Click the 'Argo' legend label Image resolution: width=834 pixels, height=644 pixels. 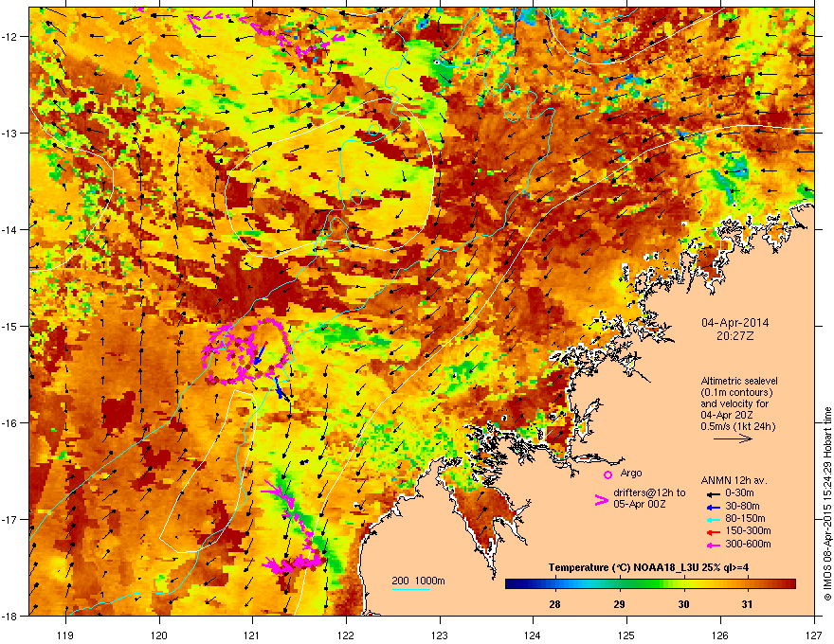pos(631,473)
